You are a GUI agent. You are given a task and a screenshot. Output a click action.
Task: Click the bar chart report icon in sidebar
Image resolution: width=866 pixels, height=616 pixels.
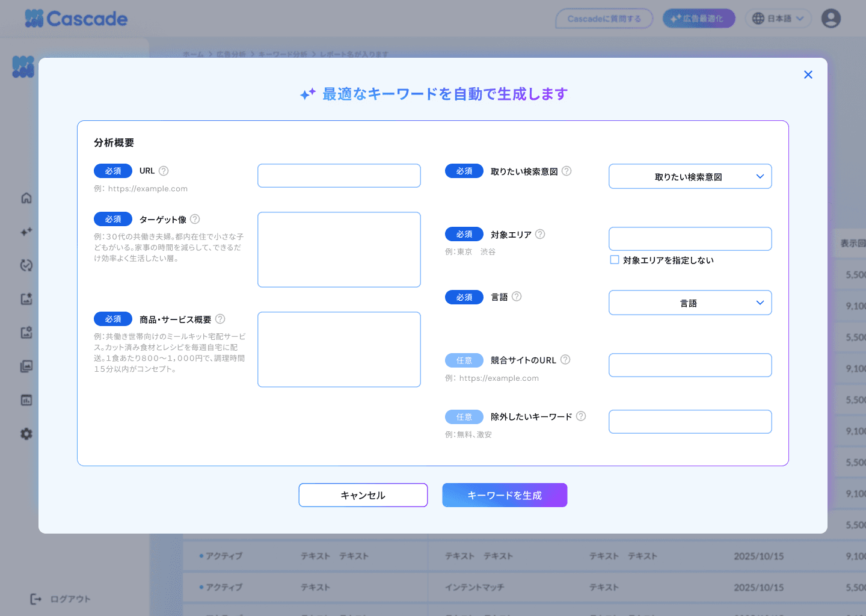pos(26,400)
